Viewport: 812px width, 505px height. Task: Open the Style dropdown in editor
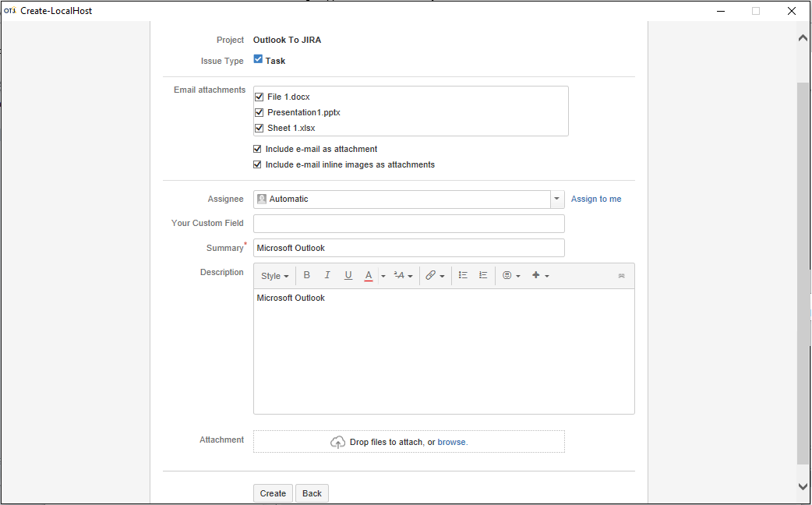pyautogui.click(x=274, y=276)
